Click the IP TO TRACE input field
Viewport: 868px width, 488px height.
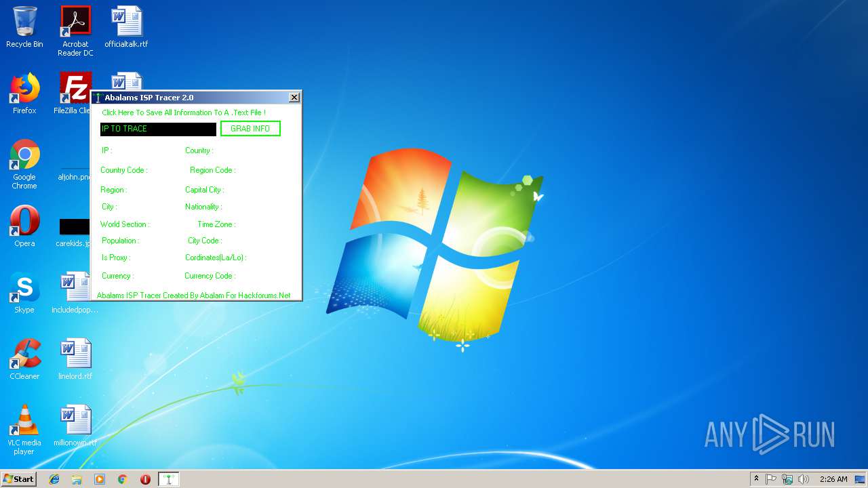pyautogui.click(x=158, y=129)
